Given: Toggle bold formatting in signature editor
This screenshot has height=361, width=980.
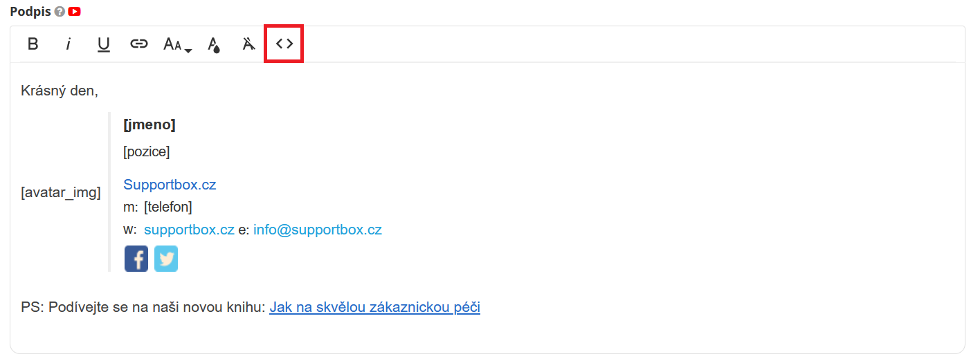Looking at the screenshot, I should click(33, 44).
